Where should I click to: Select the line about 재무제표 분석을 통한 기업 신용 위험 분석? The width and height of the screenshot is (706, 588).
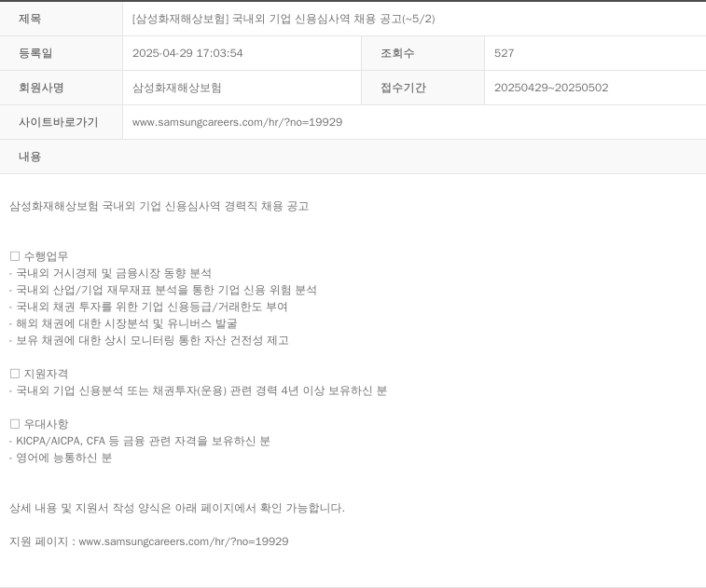click(163, 290)
